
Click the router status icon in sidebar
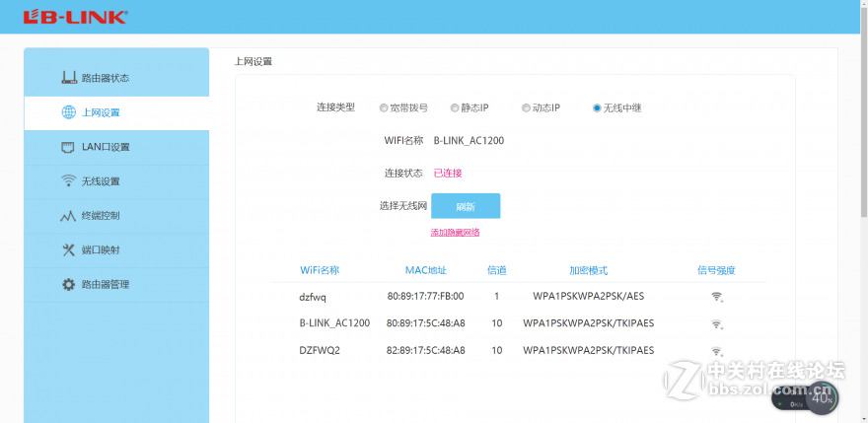68,78
